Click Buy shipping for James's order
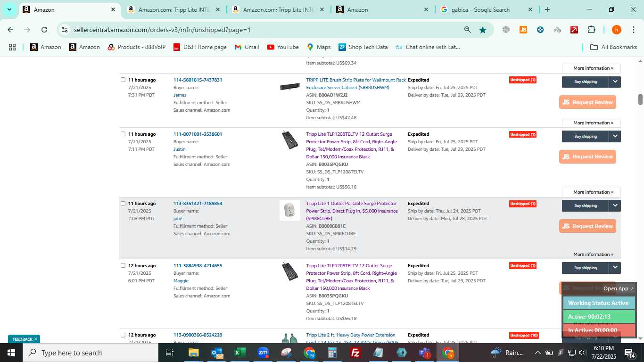Screen dimensions: 644x362 (586, 82)
